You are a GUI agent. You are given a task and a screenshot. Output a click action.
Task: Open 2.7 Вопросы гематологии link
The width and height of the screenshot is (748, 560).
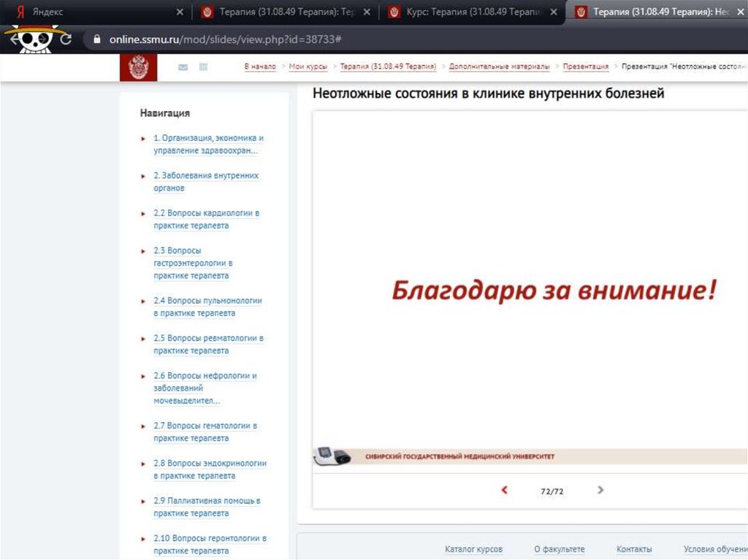[205, 431]
